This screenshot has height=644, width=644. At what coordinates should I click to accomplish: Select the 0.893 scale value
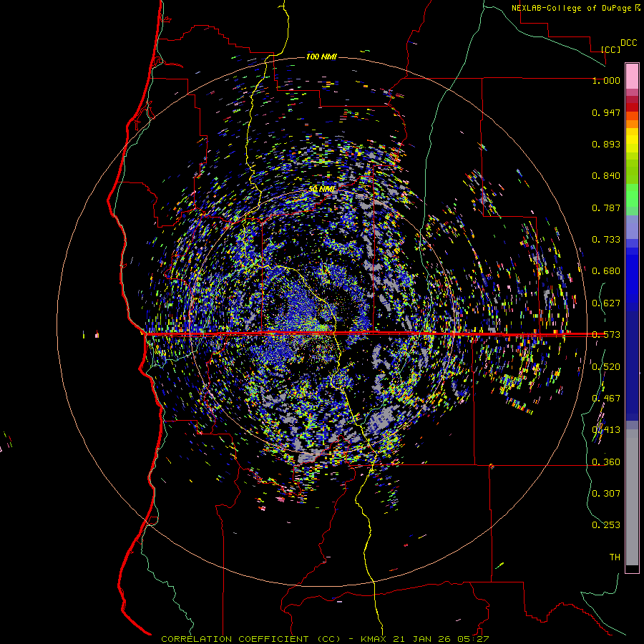(606, 144)
